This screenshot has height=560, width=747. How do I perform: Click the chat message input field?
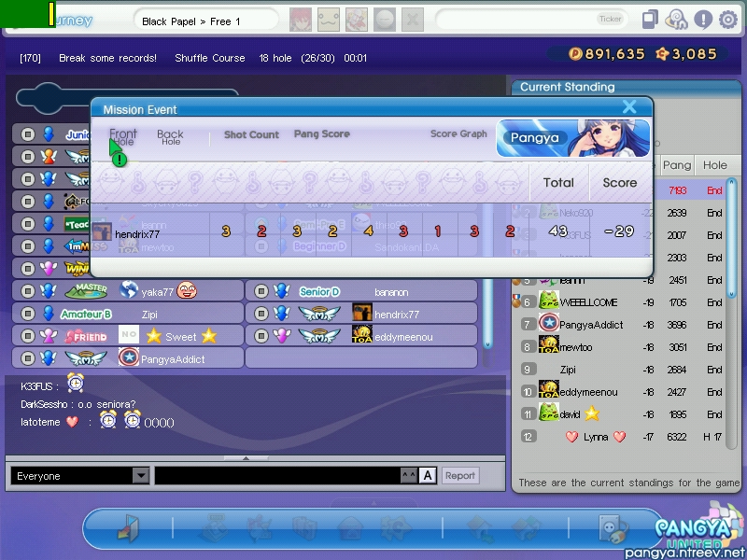click(x=278, y=476)
